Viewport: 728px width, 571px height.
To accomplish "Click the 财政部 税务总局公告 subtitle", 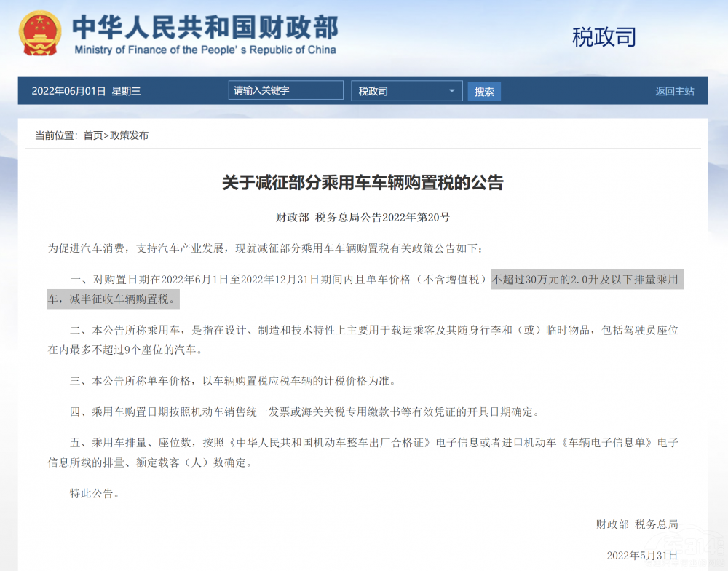I will point(364,217).
